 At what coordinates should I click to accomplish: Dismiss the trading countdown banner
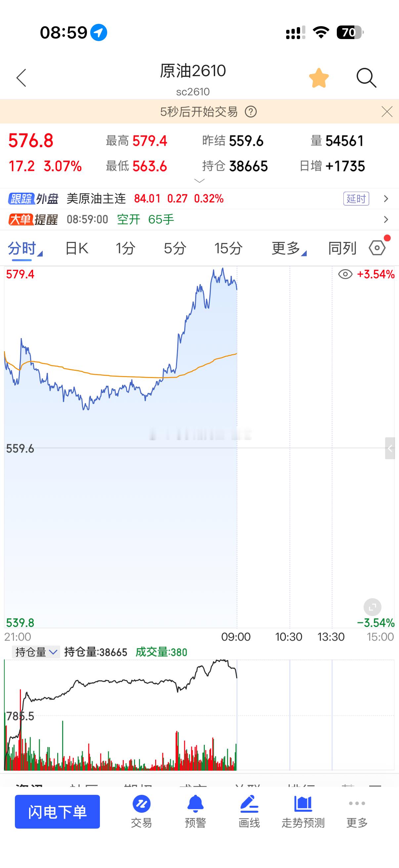click(387, 112)
